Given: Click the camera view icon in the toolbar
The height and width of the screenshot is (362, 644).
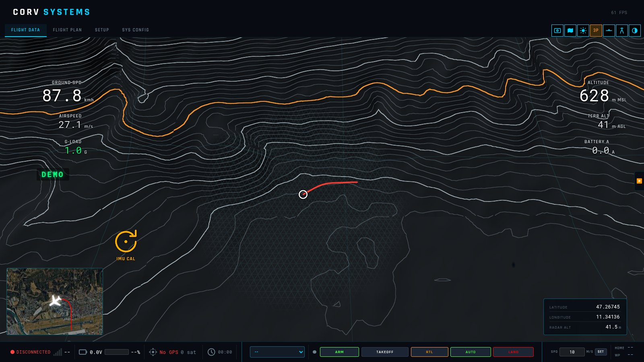Looking at the screenshot, I should (x=557, y=31).
